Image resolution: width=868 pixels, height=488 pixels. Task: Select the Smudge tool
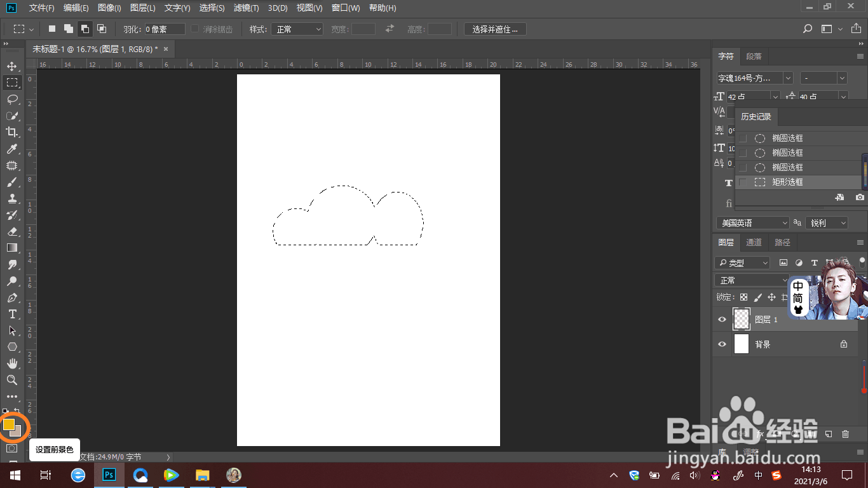point(12,264)
